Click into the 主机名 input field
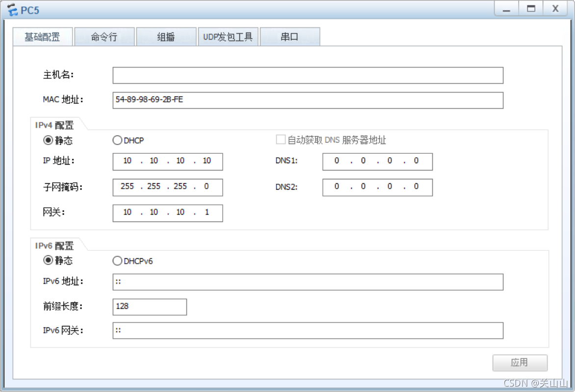This screenshot has height=392, width=575. (308, 75)
